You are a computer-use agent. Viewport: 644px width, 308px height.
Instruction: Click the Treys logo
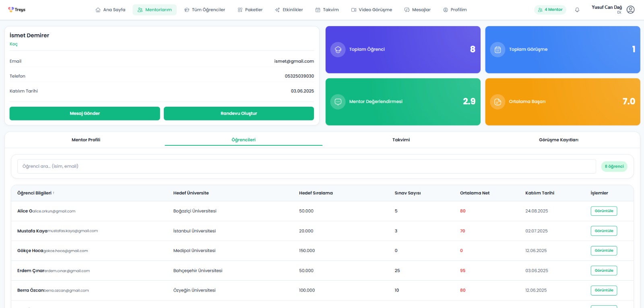point(17,10)
